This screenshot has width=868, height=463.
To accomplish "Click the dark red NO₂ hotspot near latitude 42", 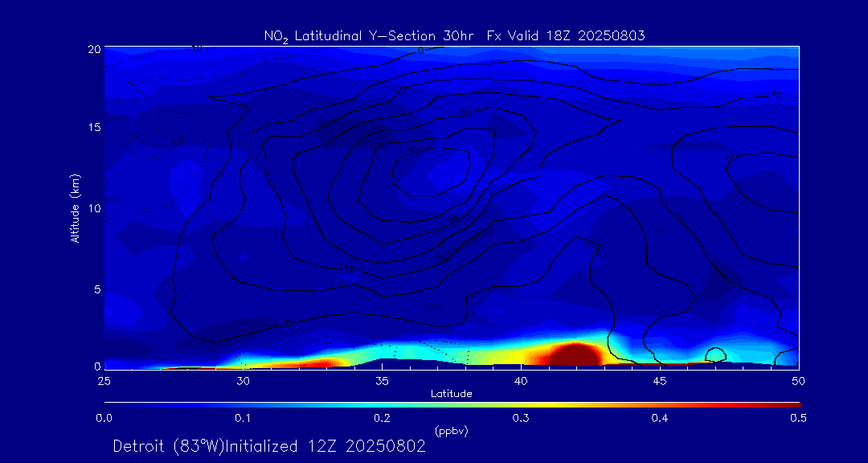I will point(575,354).
